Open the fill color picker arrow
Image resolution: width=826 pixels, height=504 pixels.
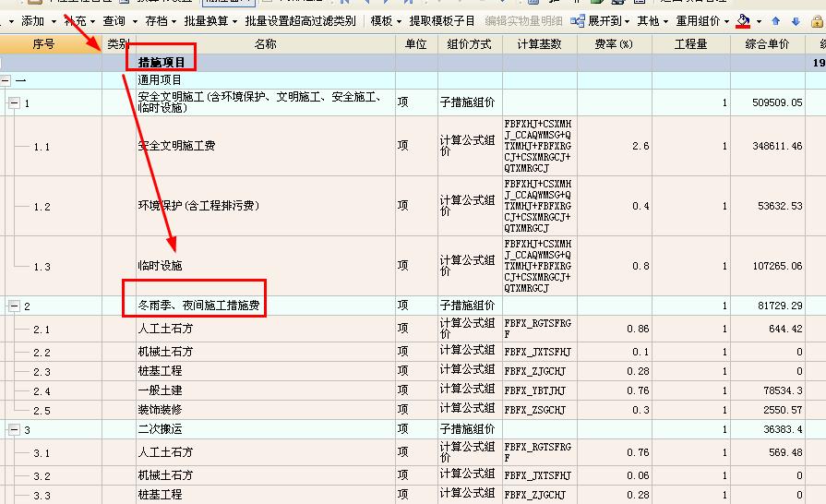[759, 21]
